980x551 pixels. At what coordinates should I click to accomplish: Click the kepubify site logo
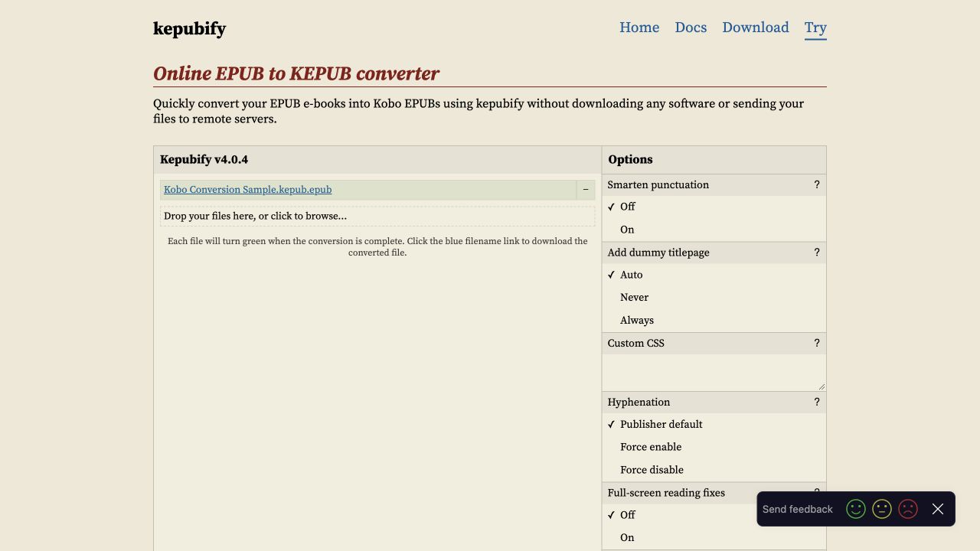coord(189,28)
